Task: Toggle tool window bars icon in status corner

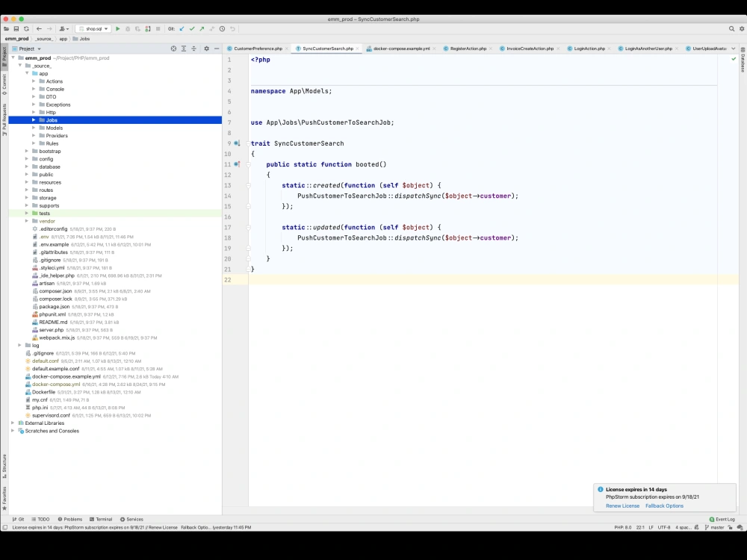Action: pyautogui.click(x=4, y=528)
